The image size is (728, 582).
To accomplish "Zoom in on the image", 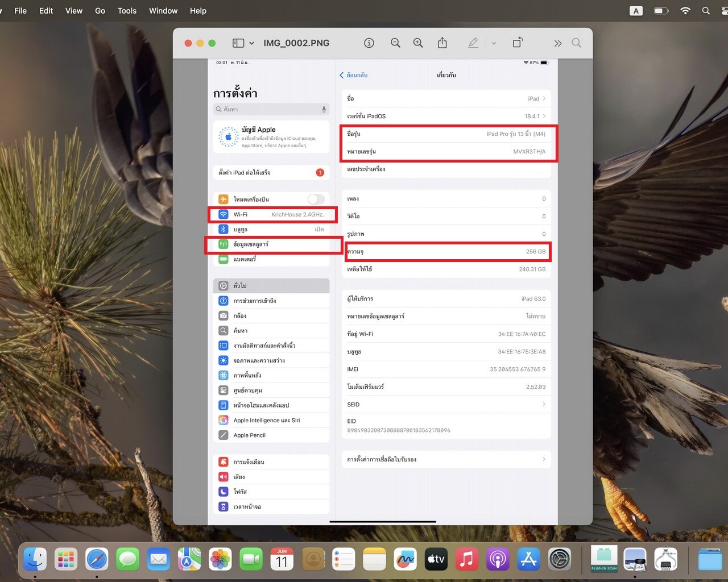I will click(x=418, y=43).
